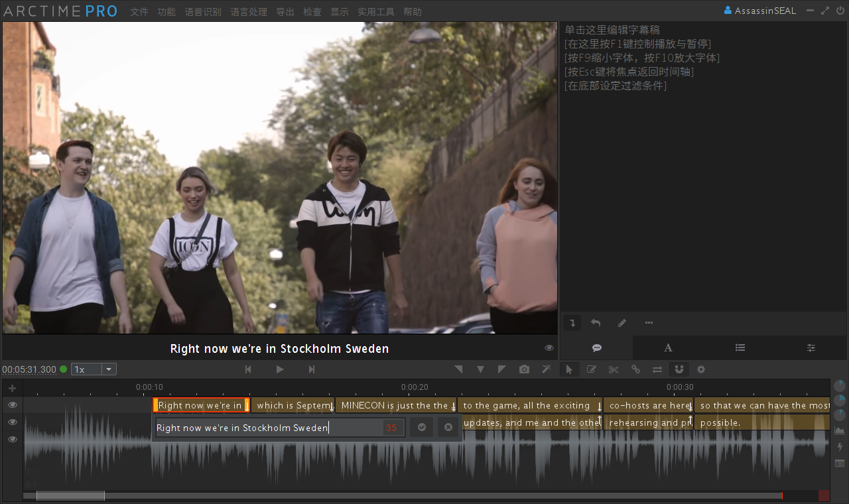
Task: Toggle subtitle preview eye below video
Action: click(x=549, y=348)
